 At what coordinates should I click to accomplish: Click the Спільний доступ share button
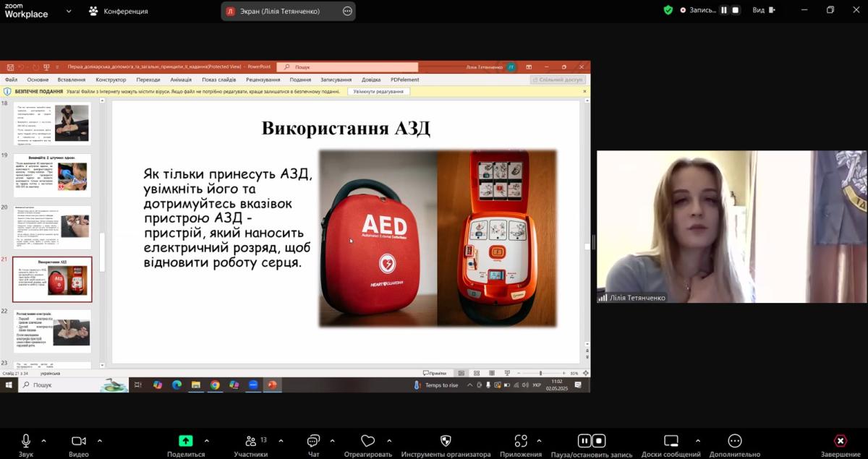pos(558,80)
